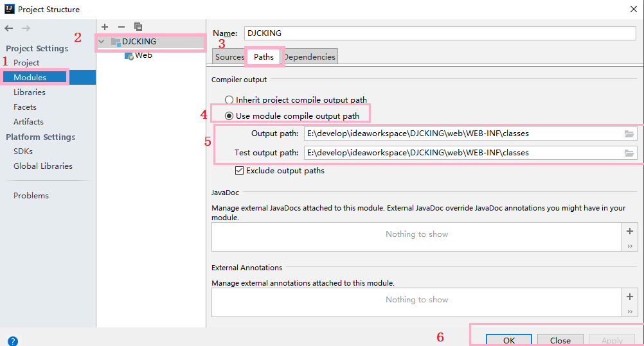Click the Web facet icon in tree
The width and height of the screenshot is (644, 346).
pos(129,56)
